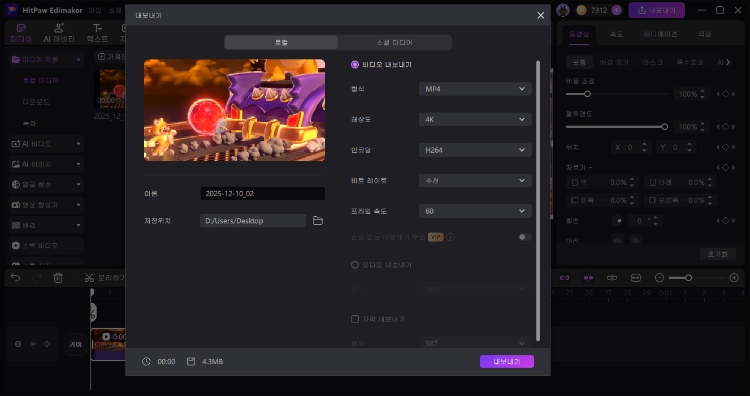Image resolution: width=750 pixels, height=396 pixels.
Task: Close the export dialog with its X
Action: pos(540,15)
